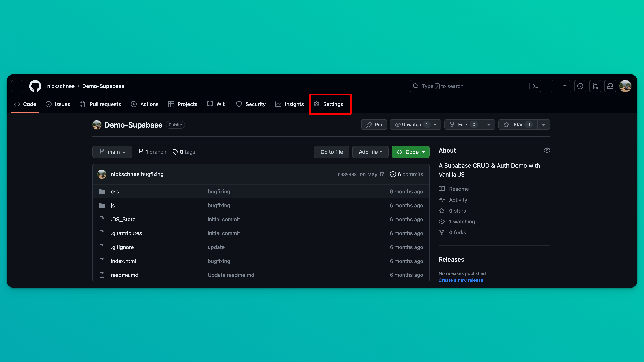View the commit history clock icon
The width and height of the screenshot is (644, 362).
393,174
